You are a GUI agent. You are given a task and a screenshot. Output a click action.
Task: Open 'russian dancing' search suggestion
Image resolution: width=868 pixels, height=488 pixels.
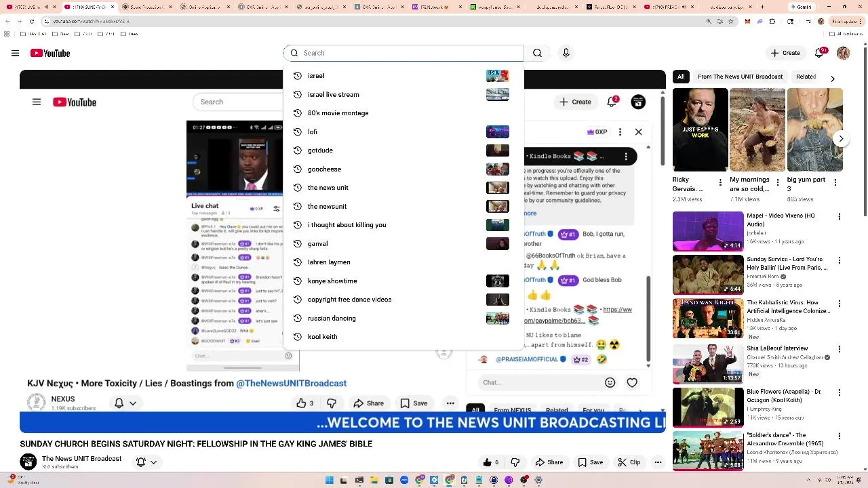(x=403, y=318)
